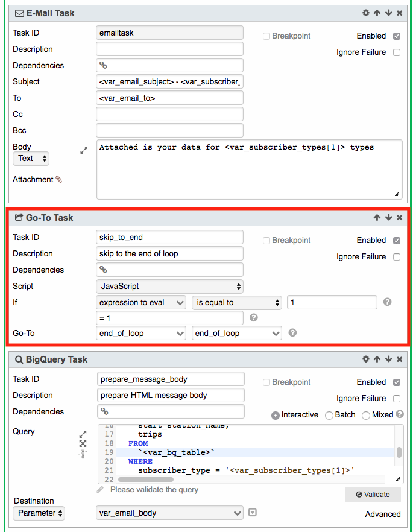
Task: Open the Script JavaScript dropdown
Action: [x=169, y=286]
